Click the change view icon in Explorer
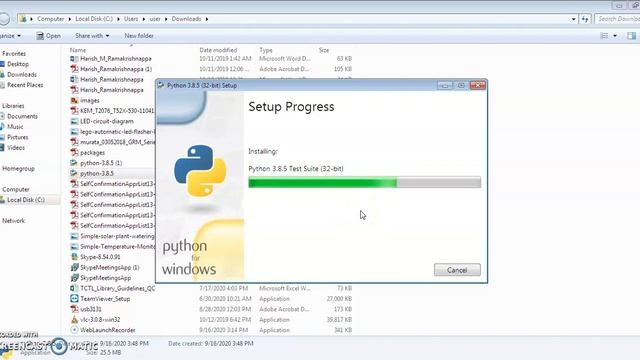Screen dimensions: 640x360 [x=604, y=36]
